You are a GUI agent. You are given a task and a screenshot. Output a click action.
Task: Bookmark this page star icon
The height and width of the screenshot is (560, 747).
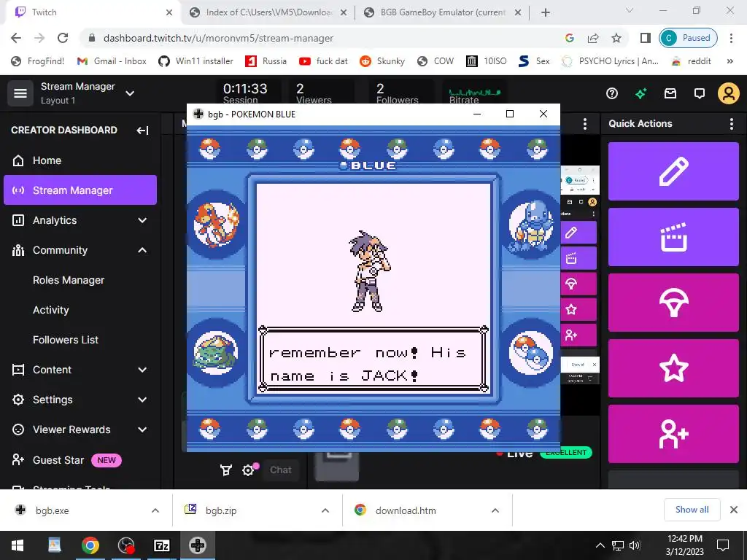(x=616, y=38)
